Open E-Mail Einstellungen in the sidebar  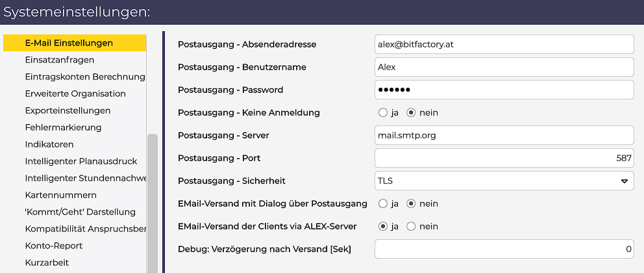pyautogui.click(x=69, y=43)
